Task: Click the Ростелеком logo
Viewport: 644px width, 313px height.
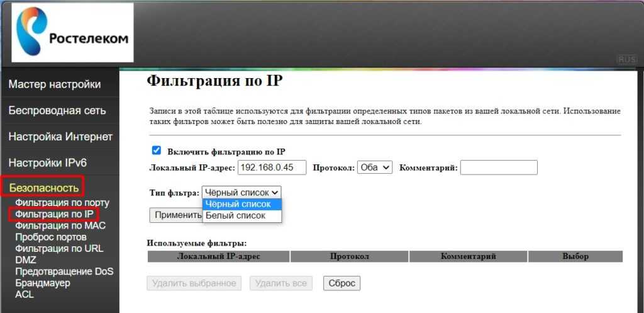Action: (x=72, y=32)
